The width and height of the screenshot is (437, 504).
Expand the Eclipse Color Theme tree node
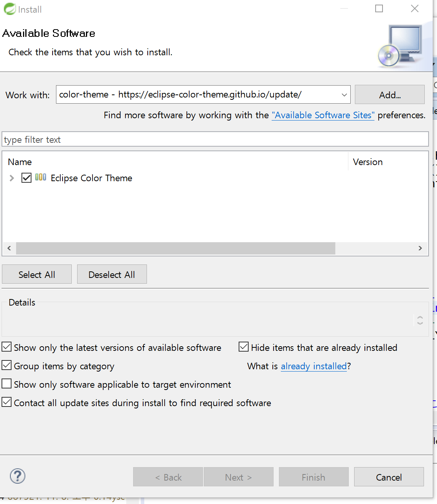[12, 178]
